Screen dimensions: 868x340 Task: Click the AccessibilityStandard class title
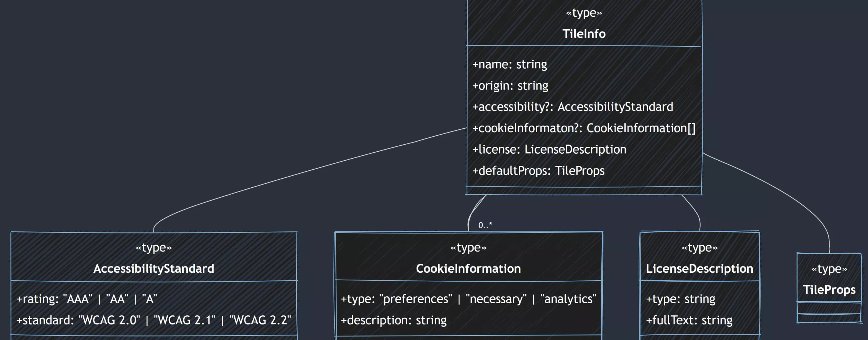tap(154, 269)
